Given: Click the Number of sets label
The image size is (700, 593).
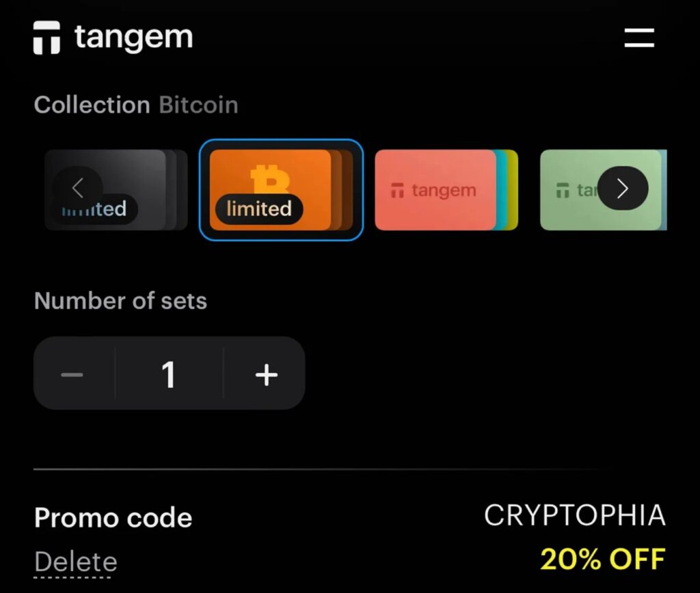Looking at the screenshot, I should click(x=120, y=301).
